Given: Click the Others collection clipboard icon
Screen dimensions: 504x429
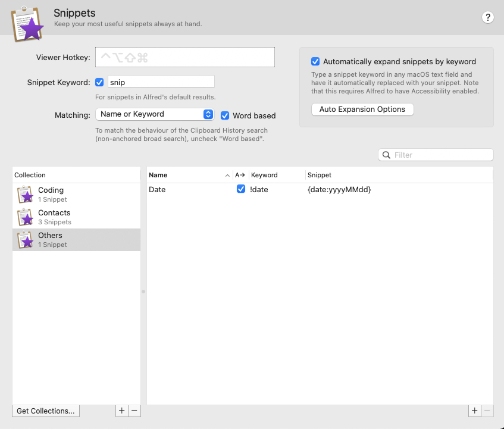Looking at the screenshot, I should [25, 240].
